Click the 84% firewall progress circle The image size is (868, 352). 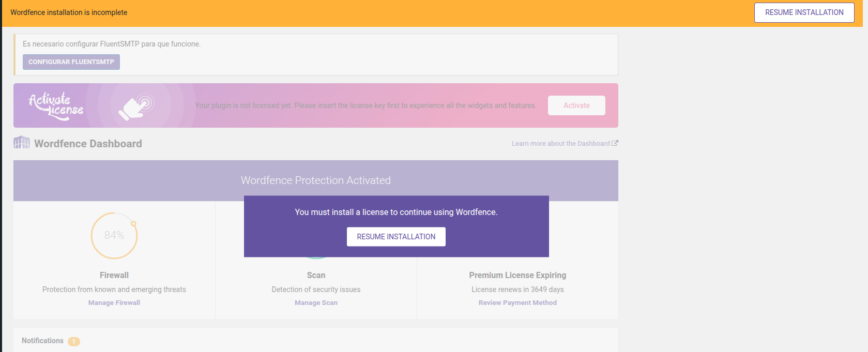[114, 236]
